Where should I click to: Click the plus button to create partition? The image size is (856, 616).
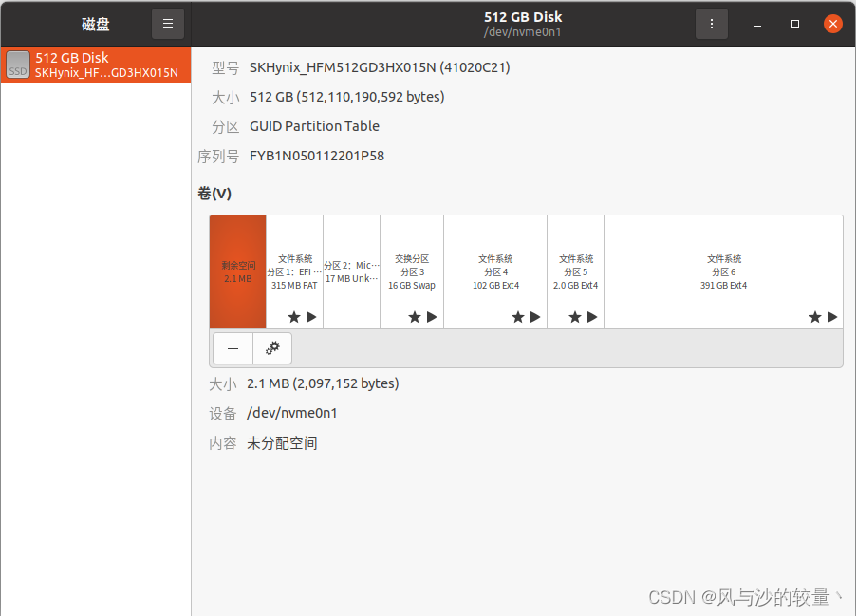pos(233,348)
